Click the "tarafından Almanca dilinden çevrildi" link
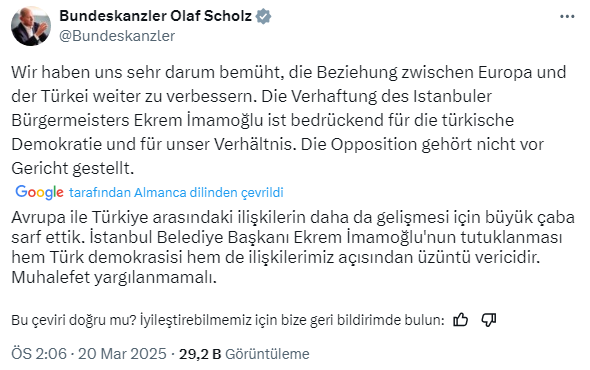Image resolution: width=590 pixels, height=370 pixels. click(x=176, y=192)
